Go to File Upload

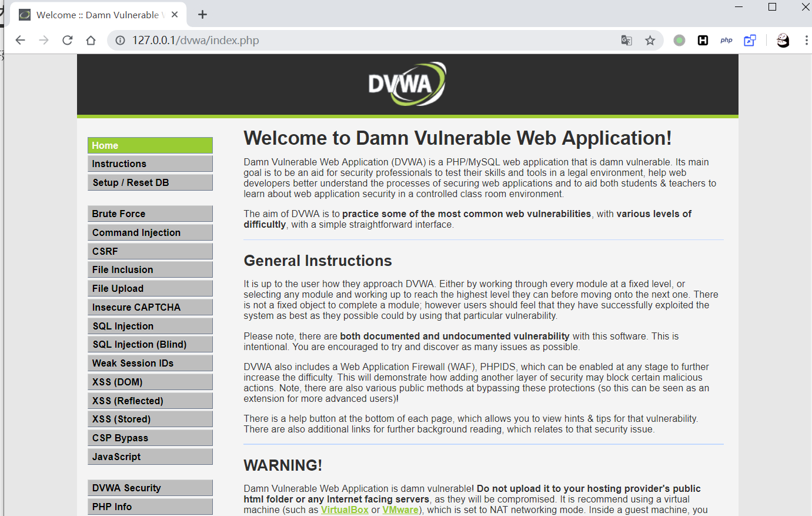150,288
